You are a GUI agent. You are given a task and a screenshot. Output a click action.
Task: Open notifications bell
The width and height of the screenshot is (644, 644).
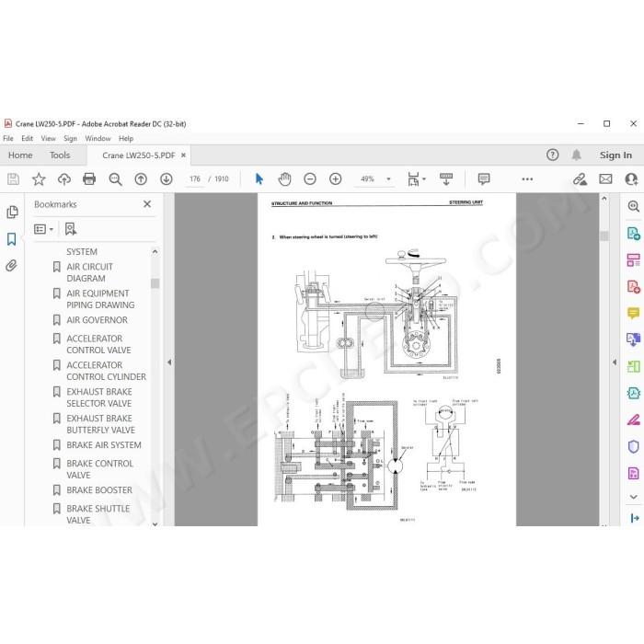[577, 155]
